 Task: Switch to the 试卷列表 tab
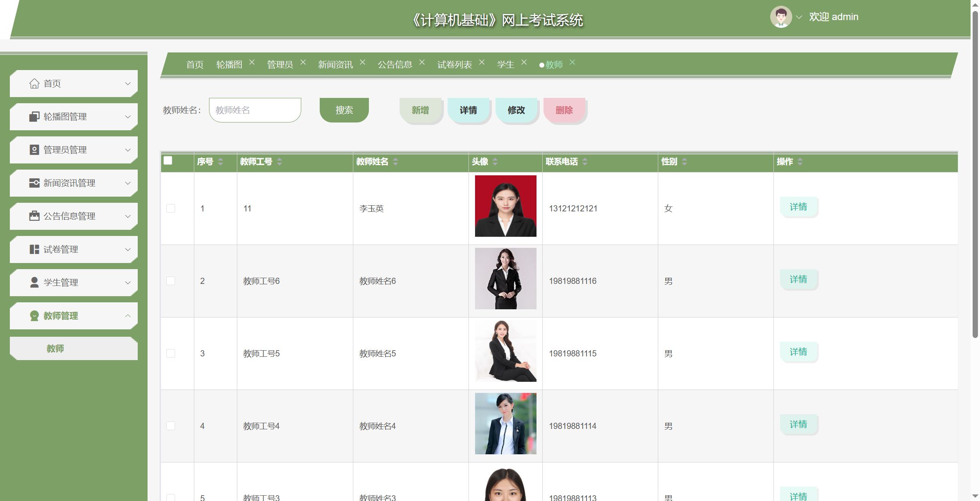pyautogui.click(x=455, y=65)
